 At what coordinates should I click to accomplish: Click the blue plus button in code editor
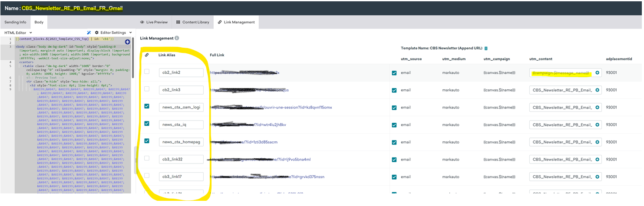(x=127, y=42)
